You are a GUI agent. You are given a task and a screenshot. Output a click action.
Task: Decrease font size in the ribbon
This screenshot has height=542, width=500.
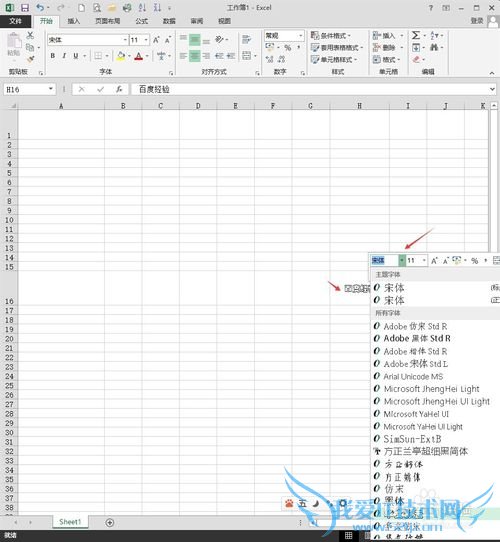point(168,40)
